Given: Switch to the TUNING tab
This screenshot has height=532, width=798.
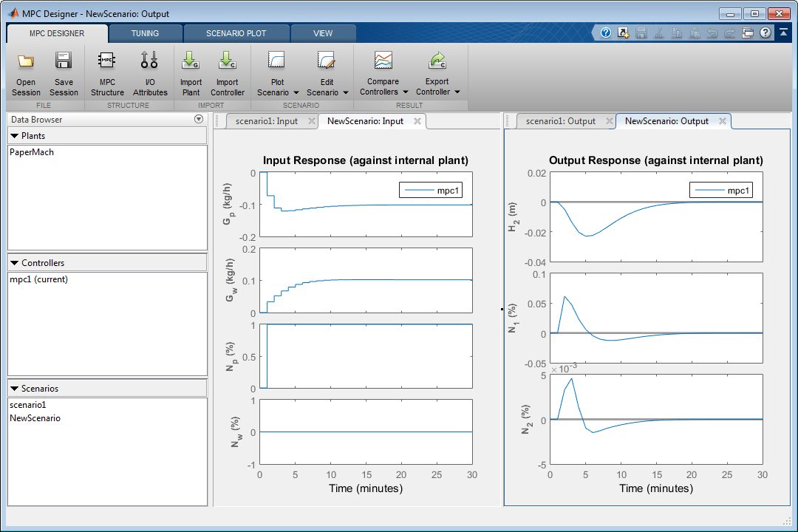Looking at the screenshot, I should [x=145, y=33].
